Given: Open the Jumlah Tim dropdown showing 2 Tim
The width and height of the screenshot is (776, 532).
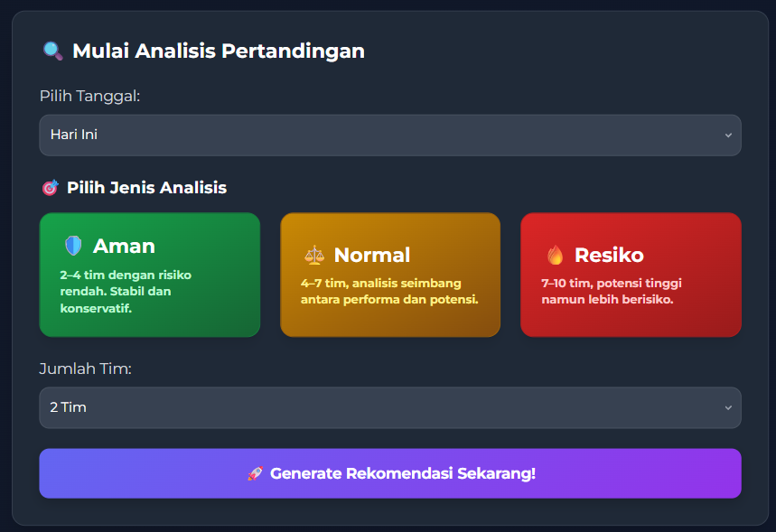Looking at the screenshot, I should coord(389,407).
